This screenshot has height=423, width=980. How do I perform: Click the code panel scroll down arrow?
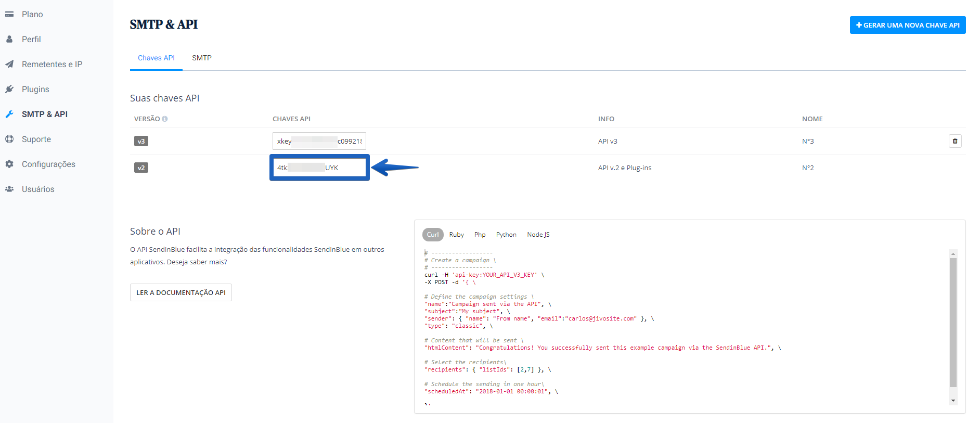[x=953, y=401]
